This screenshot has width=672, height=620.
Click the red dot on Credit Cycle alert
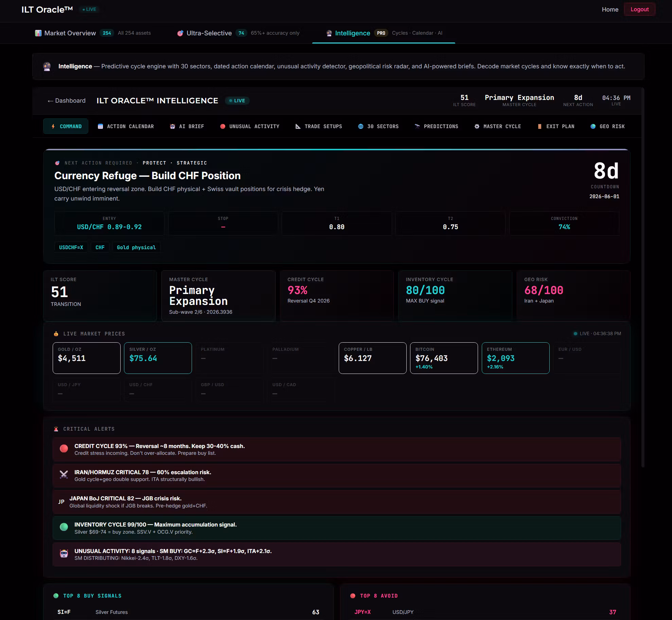tap(64, 449)
